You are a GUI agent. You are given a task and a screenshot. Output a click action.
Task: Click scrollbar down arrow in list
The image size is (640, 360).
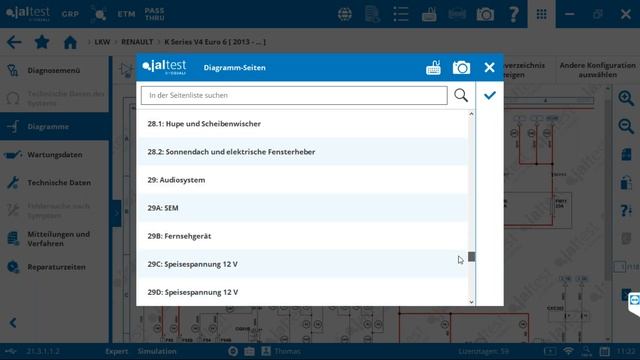click(x=471, y=302)
